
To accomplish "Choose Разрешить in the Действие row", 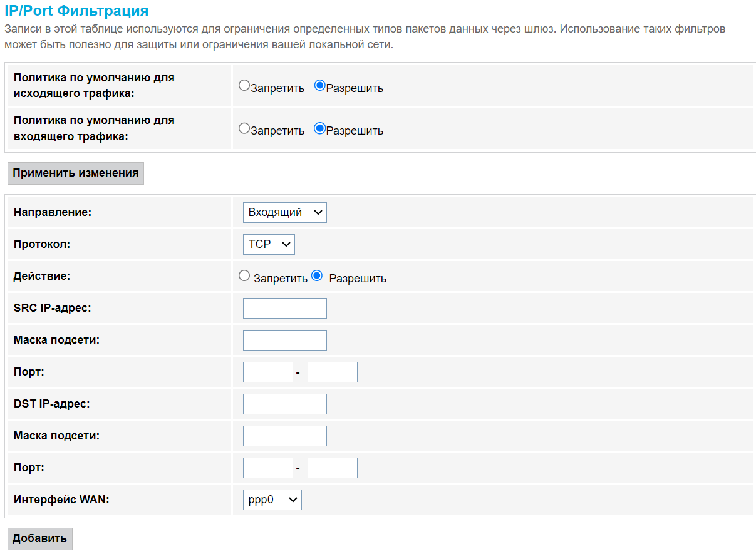I will (x=317, y=276).
